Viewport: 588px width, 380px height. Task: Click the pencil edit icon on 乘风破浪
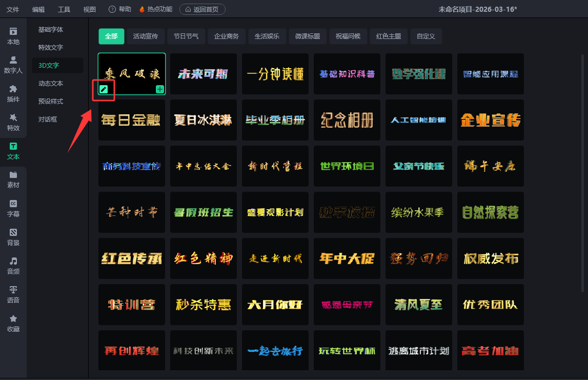(104, 89)
